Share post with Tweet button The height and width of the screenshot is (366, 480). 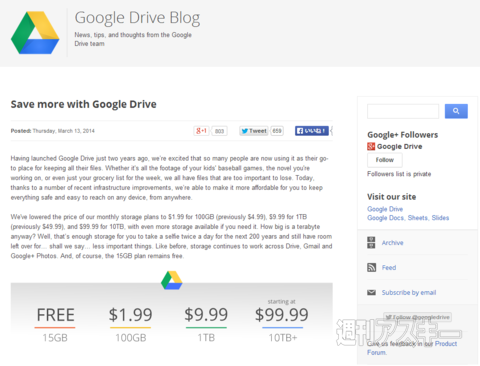point(254,131)
